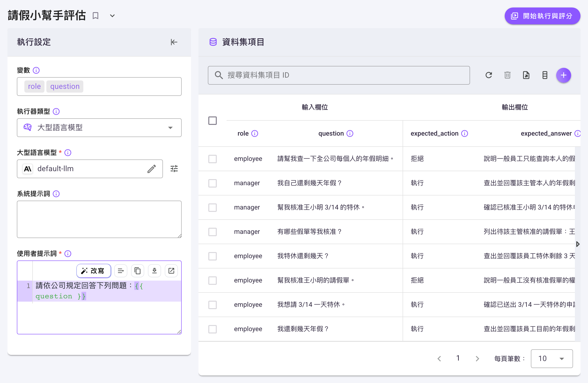
Task: Go to next page of dataset
Action: coord(477,359)
